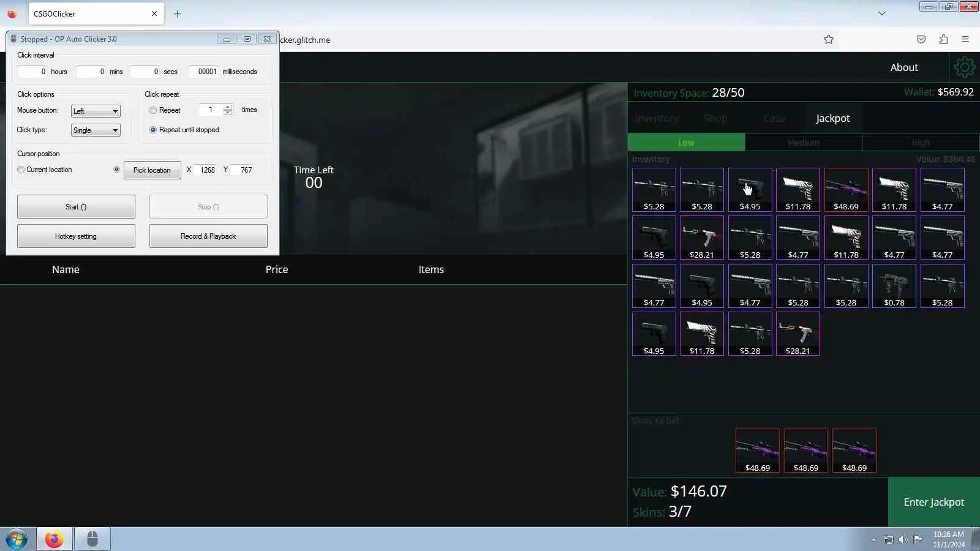Viewport: 980px width, 551px height.
Task: Click the Skins: 3/7 counter text
Action: (662, 511)
